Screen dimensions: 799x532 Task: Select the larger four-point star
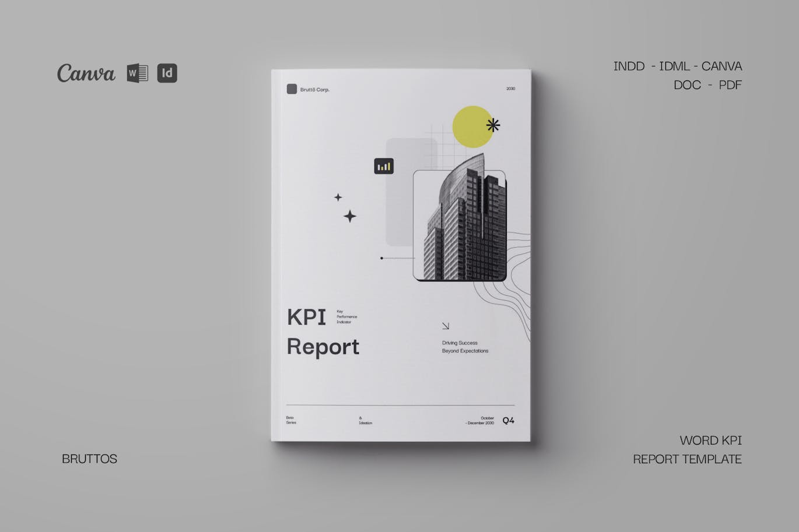350,217
